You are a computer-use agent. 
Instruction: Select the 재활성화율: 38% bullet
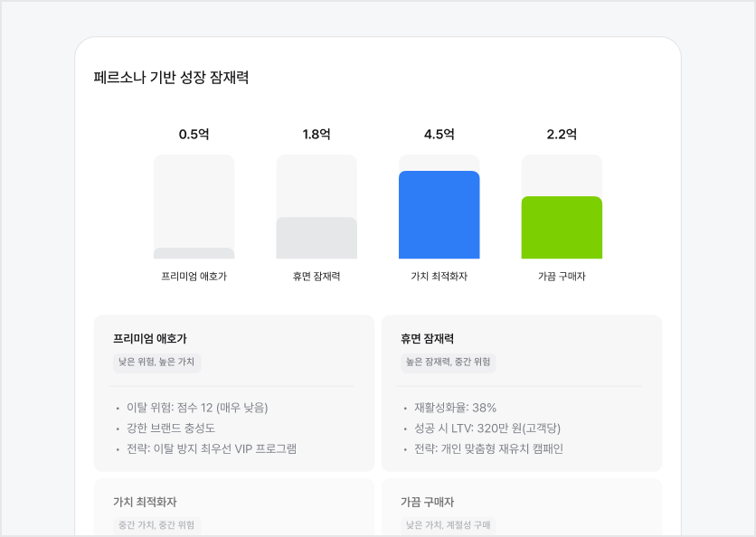[x=455, y=408]
